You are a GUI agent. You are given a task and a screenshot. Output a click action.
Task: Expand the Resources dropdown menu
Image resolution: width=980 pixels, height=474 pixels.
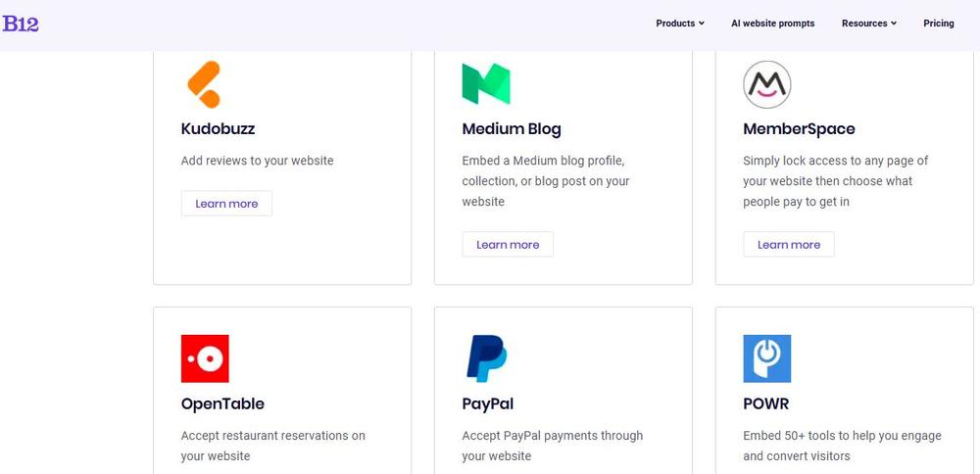868,24
